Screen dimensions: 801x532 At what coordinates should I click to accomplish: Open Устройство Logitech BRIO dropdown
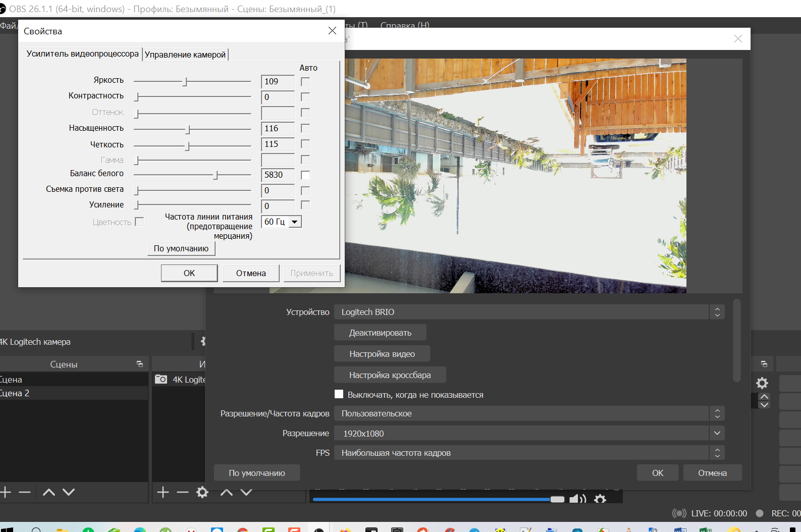529,312
